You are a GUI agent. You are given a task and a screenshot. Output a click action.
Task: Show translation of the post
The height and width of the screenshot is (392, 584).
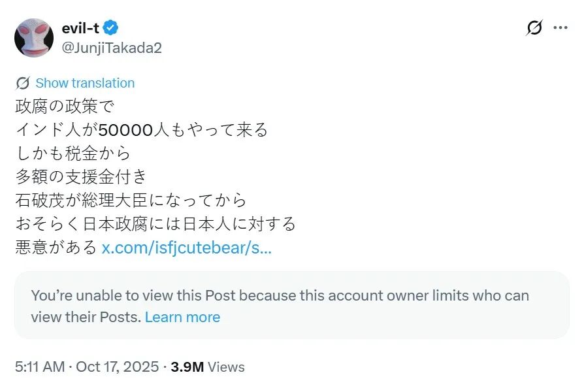pos(85,83)
